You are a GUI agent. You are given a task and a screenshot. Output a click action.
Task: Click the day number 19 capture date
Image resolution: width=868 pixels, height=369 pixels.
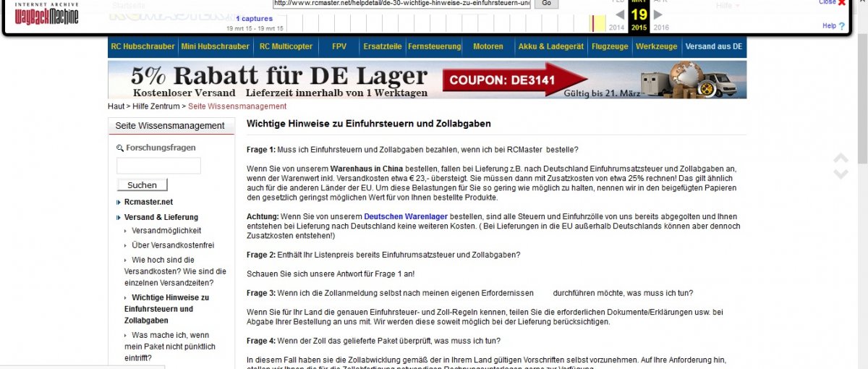(639, 14)
